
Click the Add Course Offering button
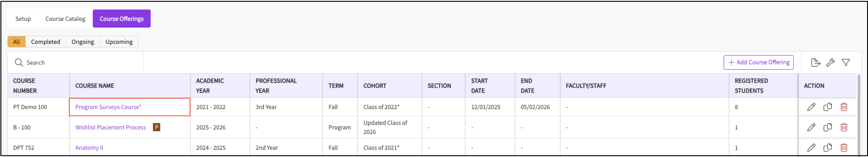(x=758, y=62)
